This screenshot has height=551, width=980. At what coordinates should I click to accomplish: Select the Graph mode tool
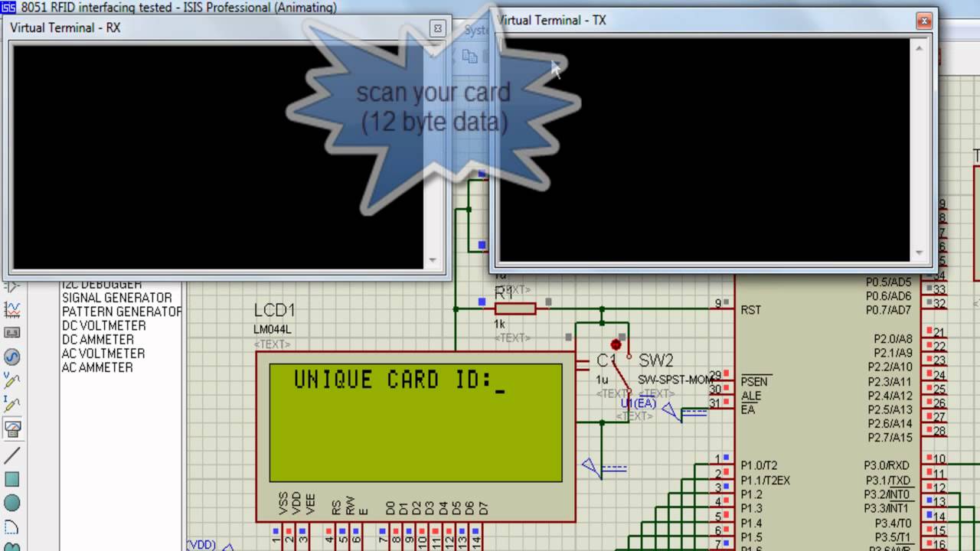(x=11, y=310)
